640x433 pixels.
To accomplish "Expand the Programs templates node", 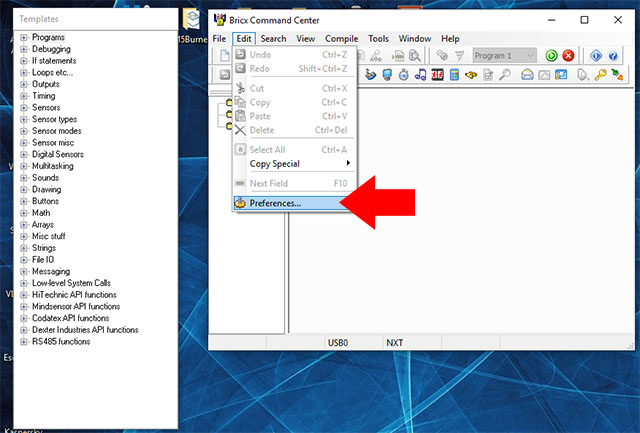I will (24, 37).
